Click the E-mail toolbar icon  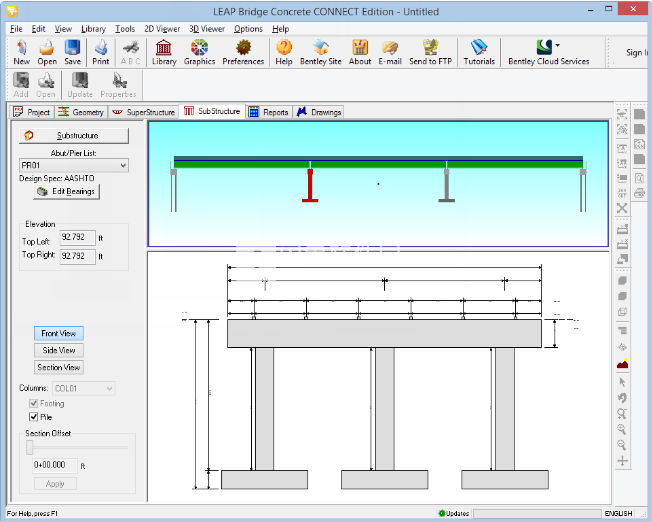[x=390, y=52]
